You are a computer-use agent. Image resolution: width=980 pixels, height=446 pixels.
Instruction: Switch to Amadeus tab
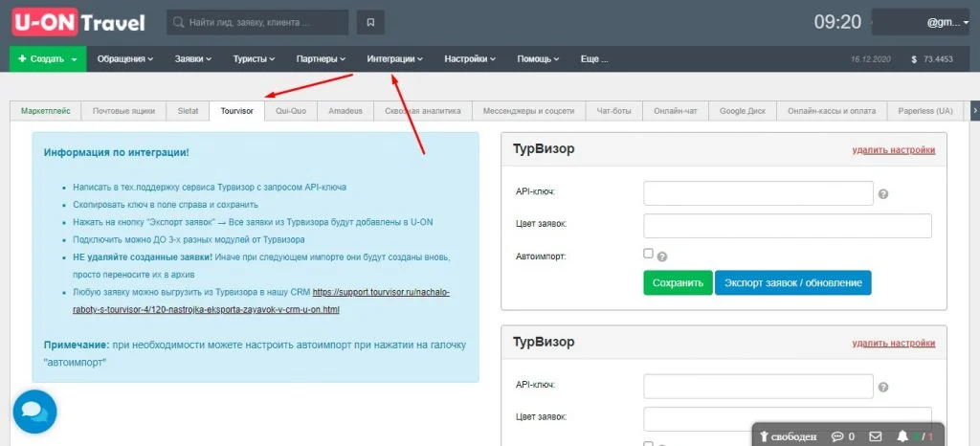[345, 111]
